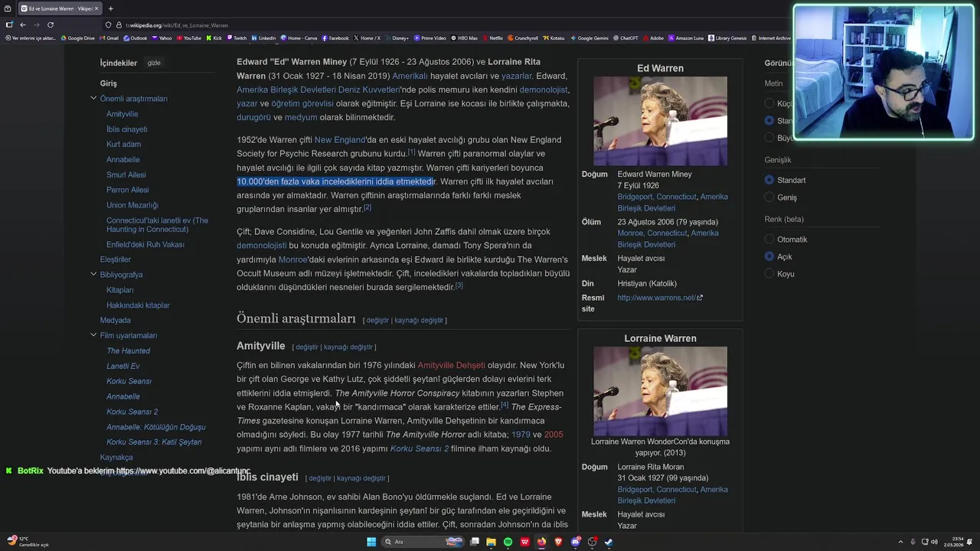Select Büyük text size radio button

point(769,138)
